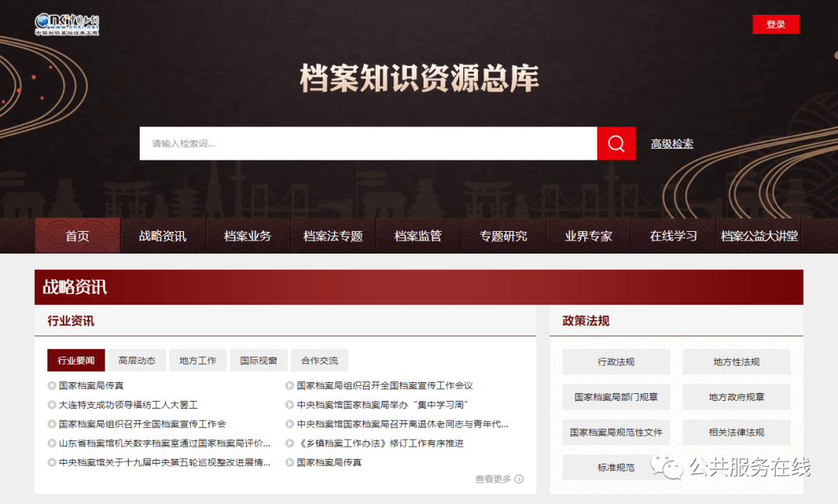Select the 合作交流 category tab
The width and height of the screenshot is (838, 504).
coord(319,360)
